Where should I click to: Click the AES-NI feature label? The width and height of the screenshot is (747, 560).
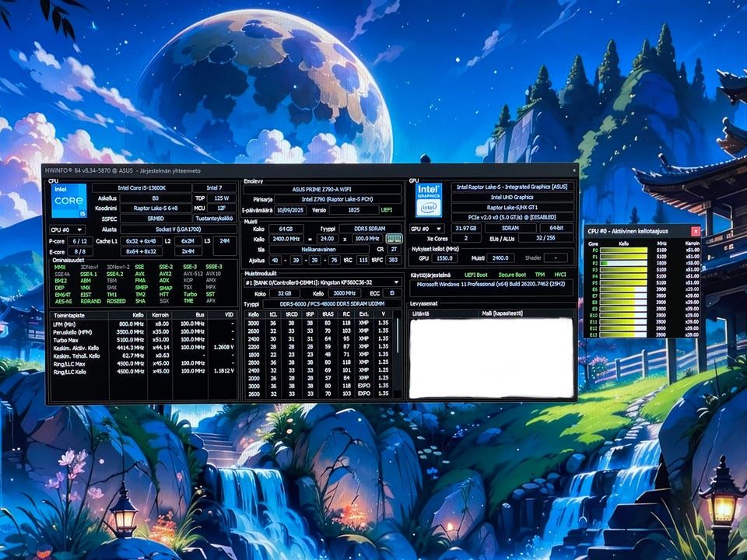click(62, 301)
